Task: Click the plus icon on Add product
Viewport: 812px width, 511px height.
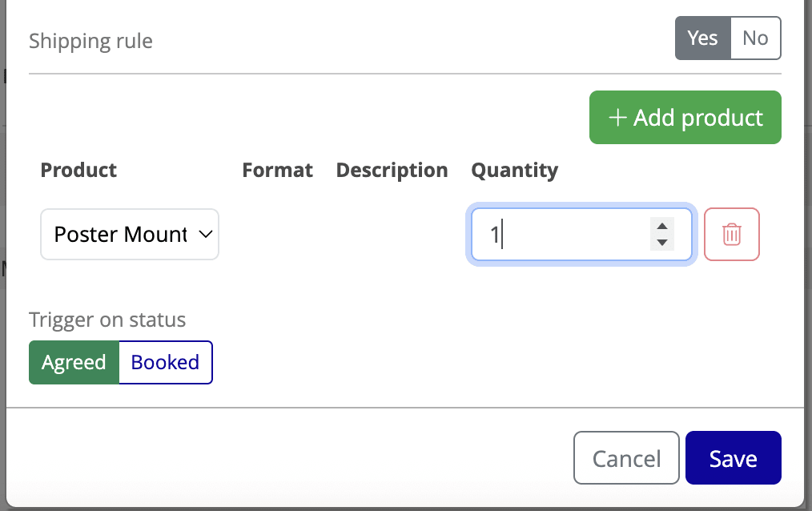Action: (x=617, y=117)
